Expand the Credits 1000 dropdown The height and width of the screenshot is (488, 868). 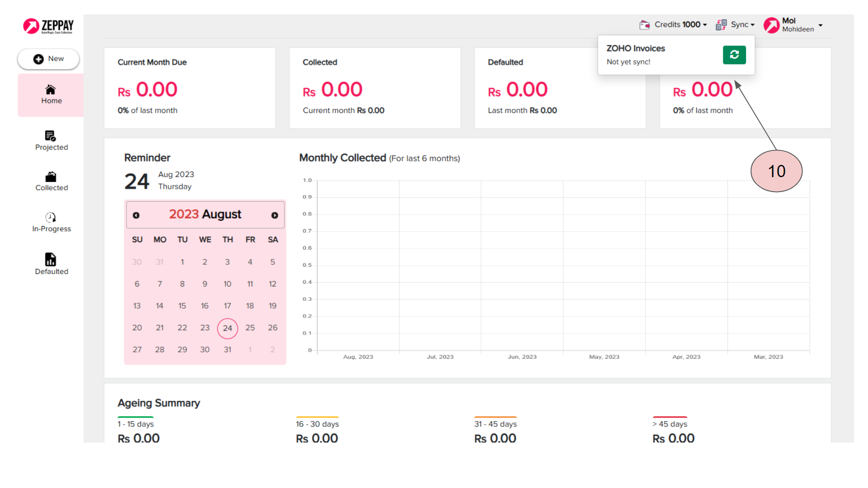click(680, 25)
